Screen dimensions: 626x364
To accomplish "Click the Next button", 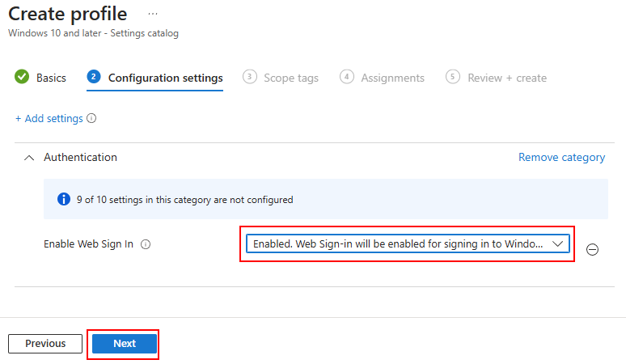I will point(125,344).
